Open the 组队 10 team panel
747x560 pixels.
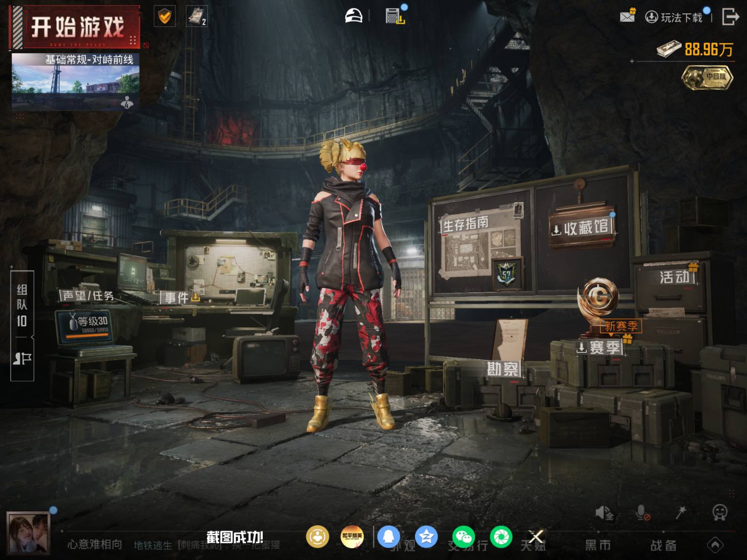pos(22,305)
